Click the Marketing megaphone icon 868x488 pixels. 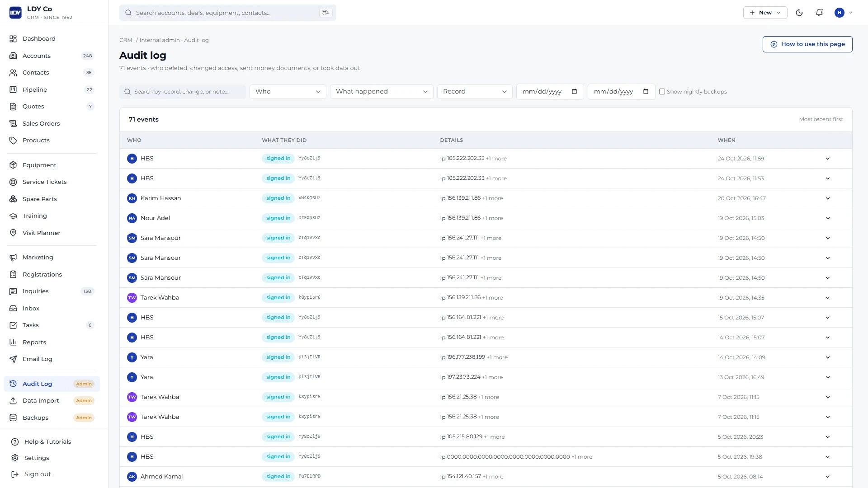tap(13, 258)
